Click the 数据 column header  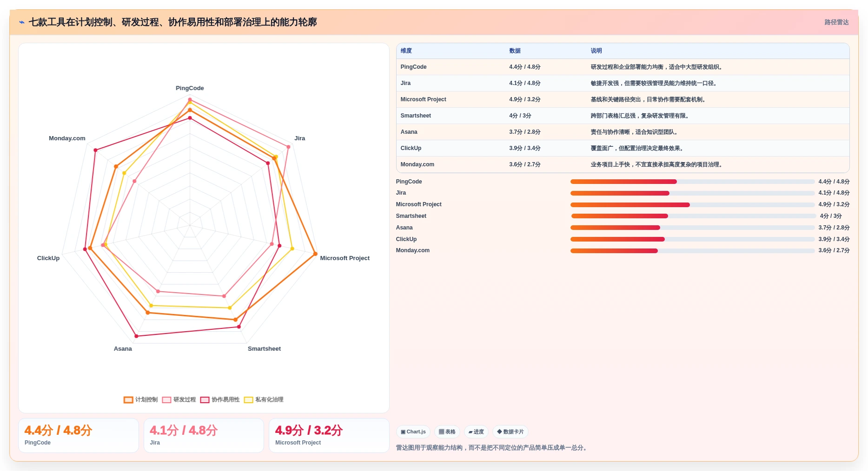tap(515, 51)
